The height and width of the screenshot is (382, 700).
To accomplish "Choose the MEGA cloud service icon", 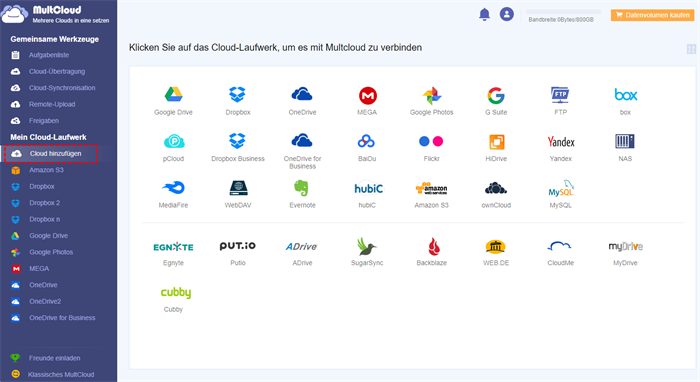I will click(x=368, y=96).
